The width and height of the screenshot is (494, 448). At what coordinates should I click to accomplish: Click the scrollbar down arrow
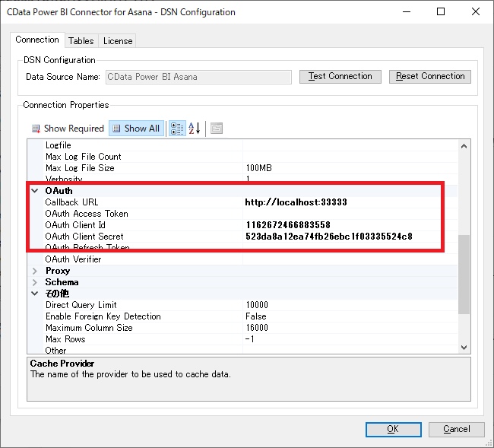click(x=464, y=348)
